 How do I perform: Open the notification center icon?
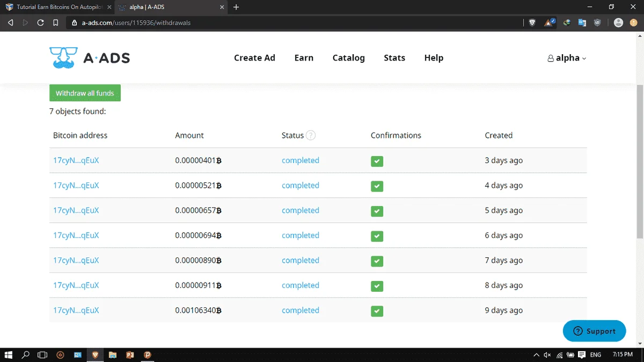point(581,355)
